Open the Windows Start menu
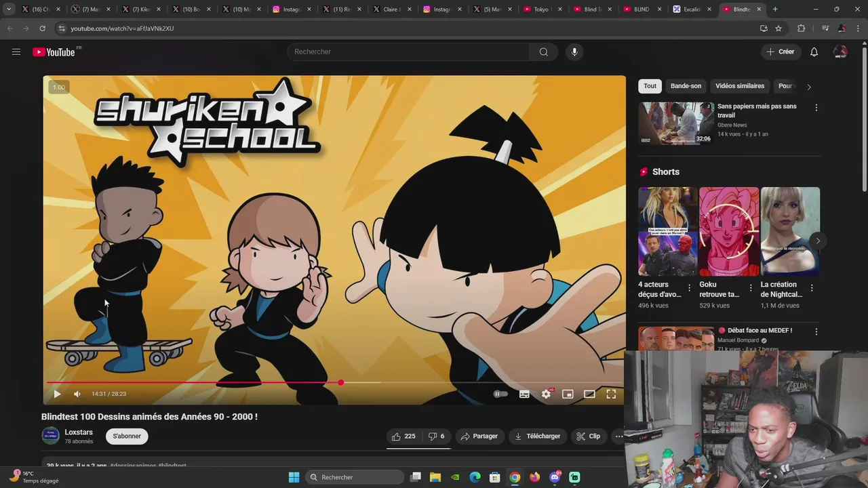 click(x=294, y=477)
